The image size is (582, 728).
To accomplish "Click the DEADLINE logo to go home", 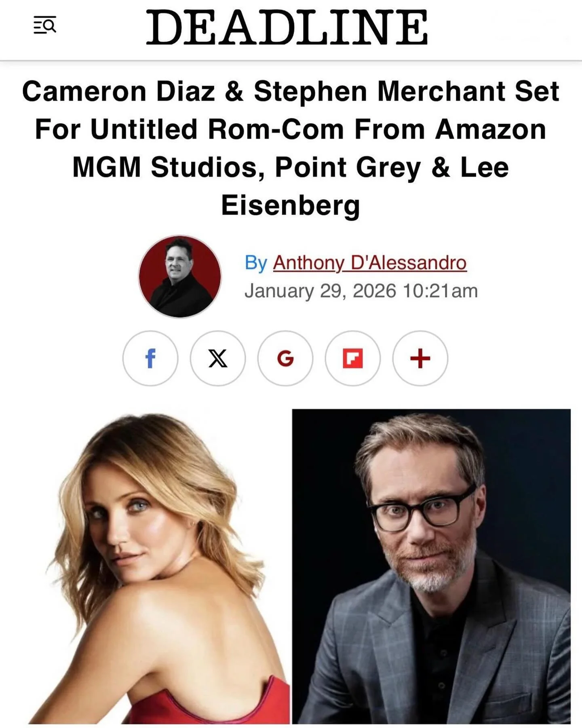I will (287, 27).
